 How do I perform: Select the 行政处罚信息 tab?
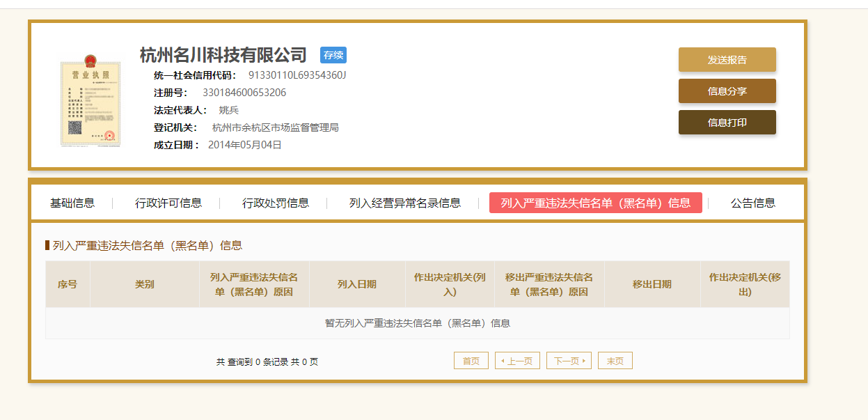[276, 203]
